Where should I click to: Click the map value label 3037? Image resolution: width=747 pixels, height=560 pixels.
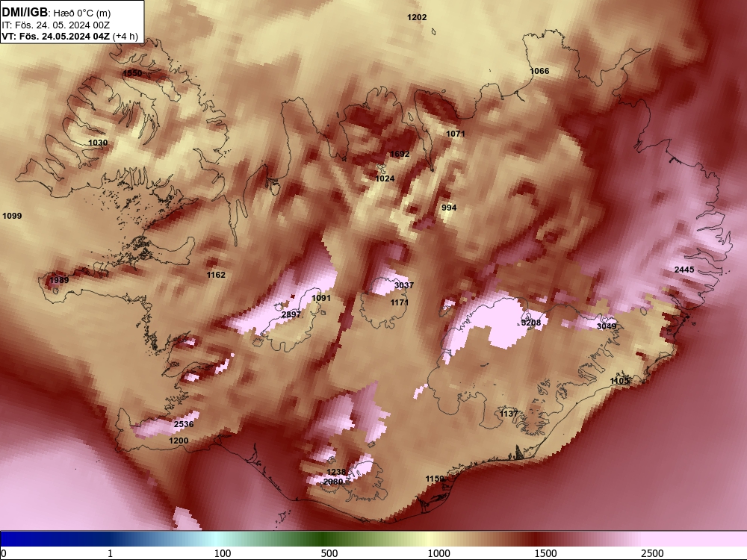404,285
